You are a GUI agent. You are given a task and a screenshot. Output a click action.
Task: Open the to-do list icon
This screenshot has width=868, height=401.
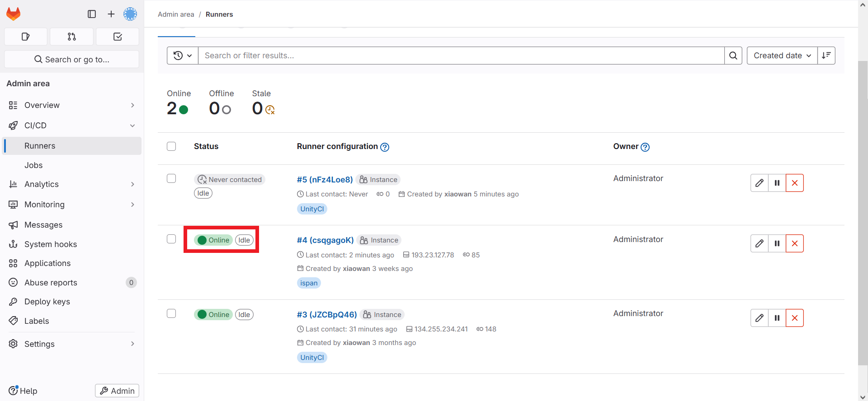pyautogui.click(x=118, y=37)
